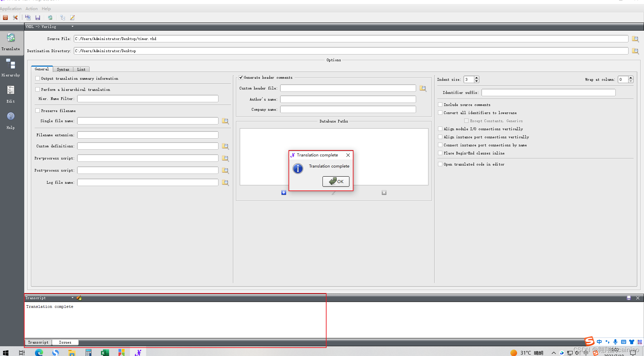The image size is (644, 356).
Task: Enable Open translated code in editor
Action: pos(440,164)
